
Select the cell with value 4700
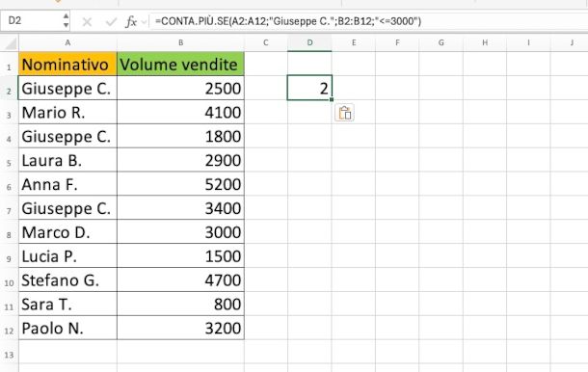(181, 280)
